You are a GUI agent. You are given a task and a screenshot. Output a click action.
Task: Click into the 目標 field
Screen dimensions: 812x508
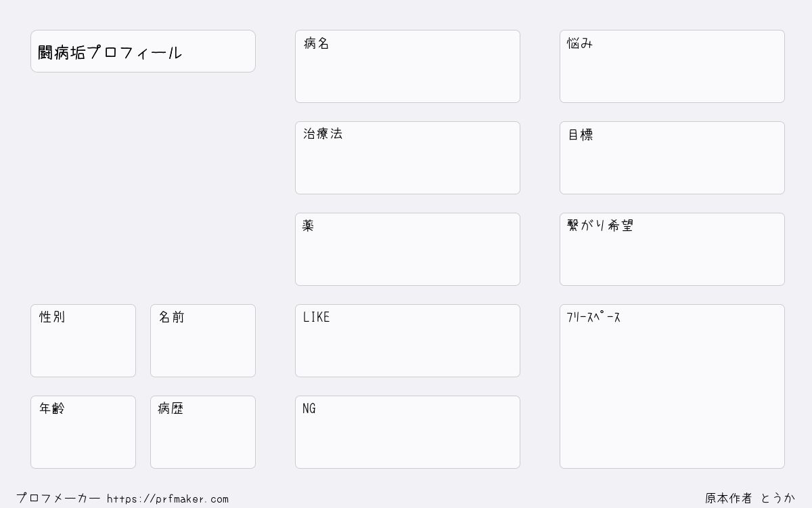tap(672, 158)
